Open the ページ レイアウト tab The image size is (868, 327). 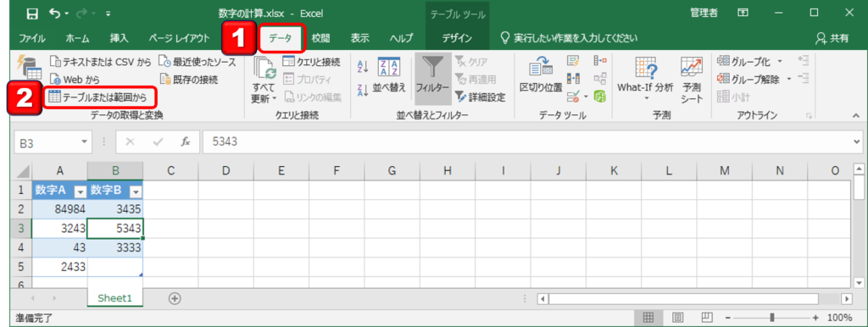point(180,38)
